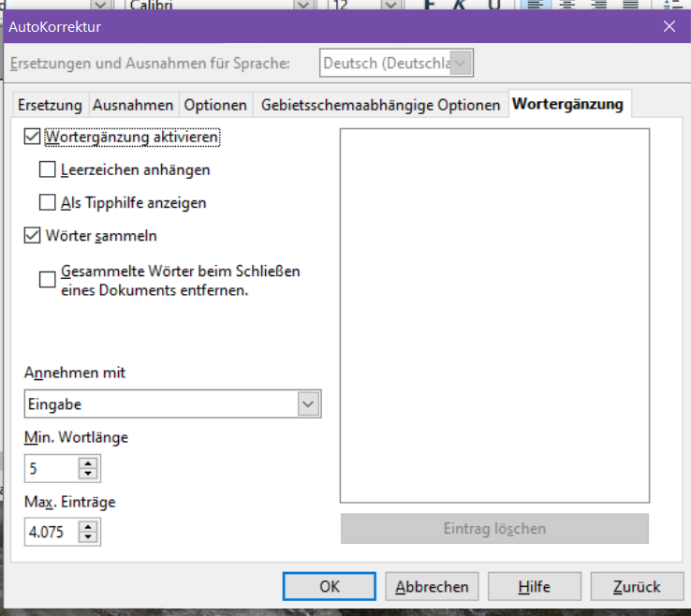This screenshot has width=691, height=616.
Task: Disable the Wortergänzung aktivieren checkbox
Action: click(x=33, y=137)
